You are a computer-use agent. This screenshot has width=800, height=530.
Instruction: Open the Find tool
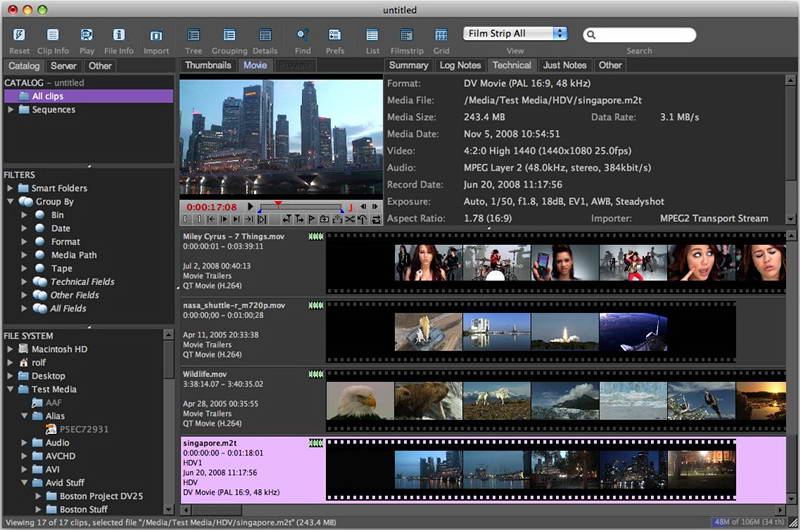click(302, 36)
